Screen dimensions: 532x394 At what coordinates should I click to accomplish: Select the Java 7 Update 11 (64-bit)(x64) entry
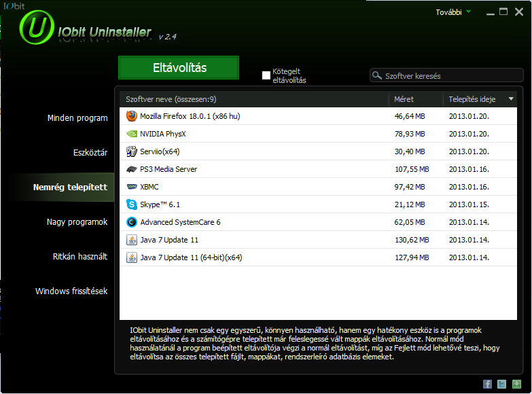[318, 257]
